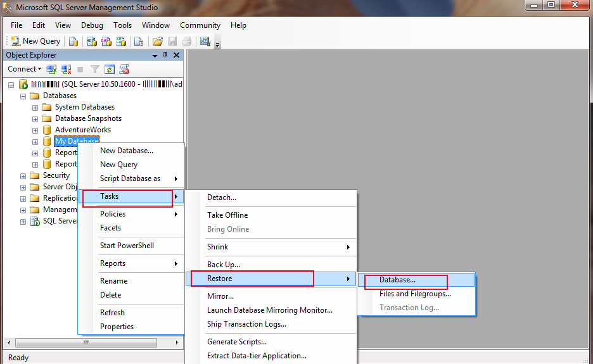
Task: Choose Delete from the context menu
Action: [x=131, y=295]
